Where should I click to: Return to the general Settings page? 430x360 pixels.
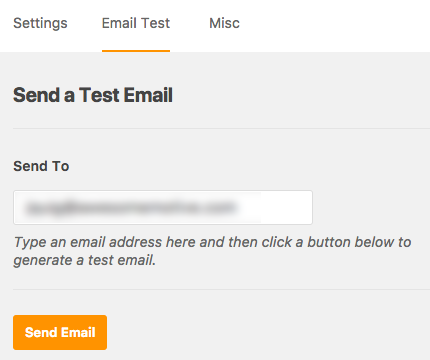point(40,23)
